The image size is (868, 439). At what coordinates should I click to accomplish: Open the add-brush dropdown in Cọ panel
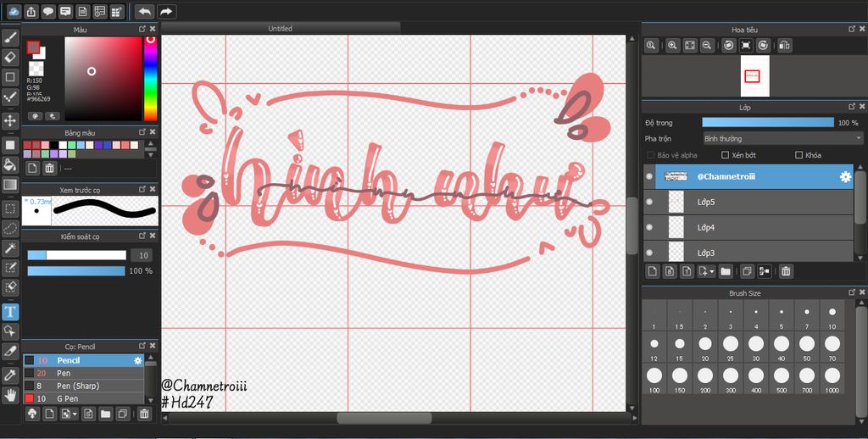(75, 414)
